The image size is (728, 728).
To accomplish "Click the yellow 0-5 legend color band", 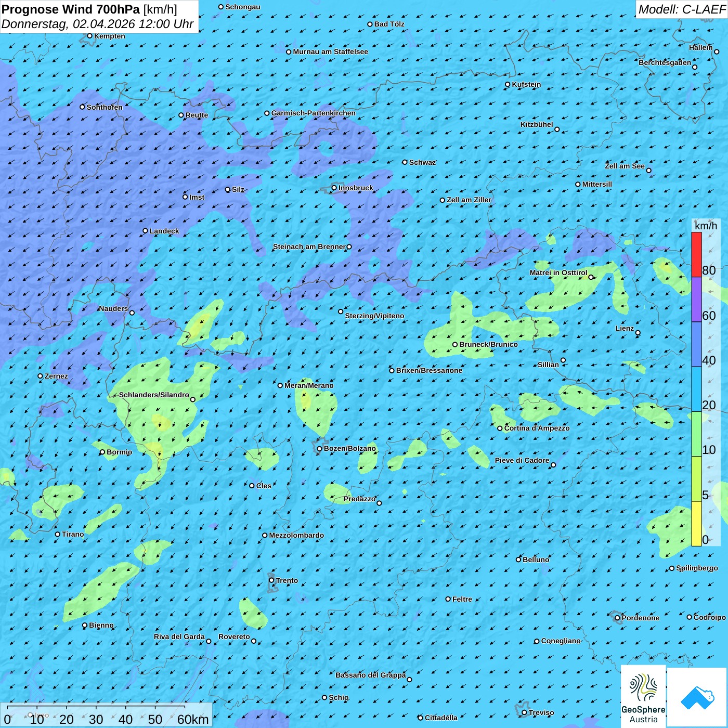I will tap(696, 524).
